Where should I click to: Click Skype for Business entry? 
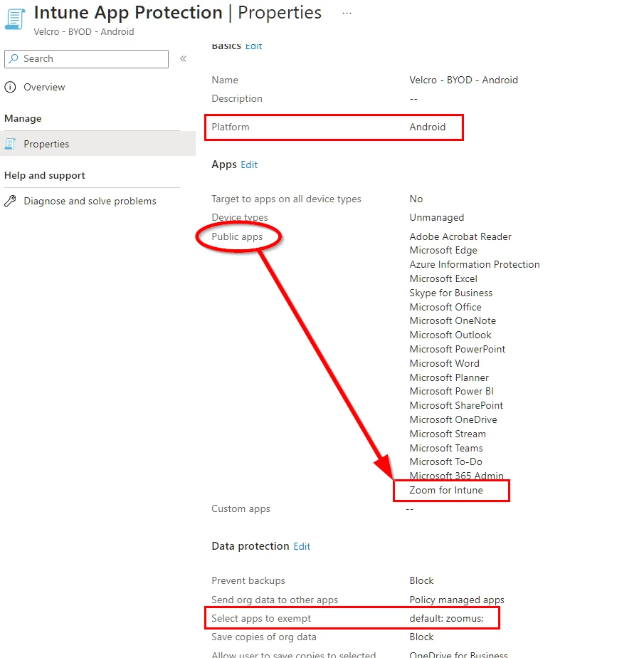pyautogui.click(x=450, y=293)
